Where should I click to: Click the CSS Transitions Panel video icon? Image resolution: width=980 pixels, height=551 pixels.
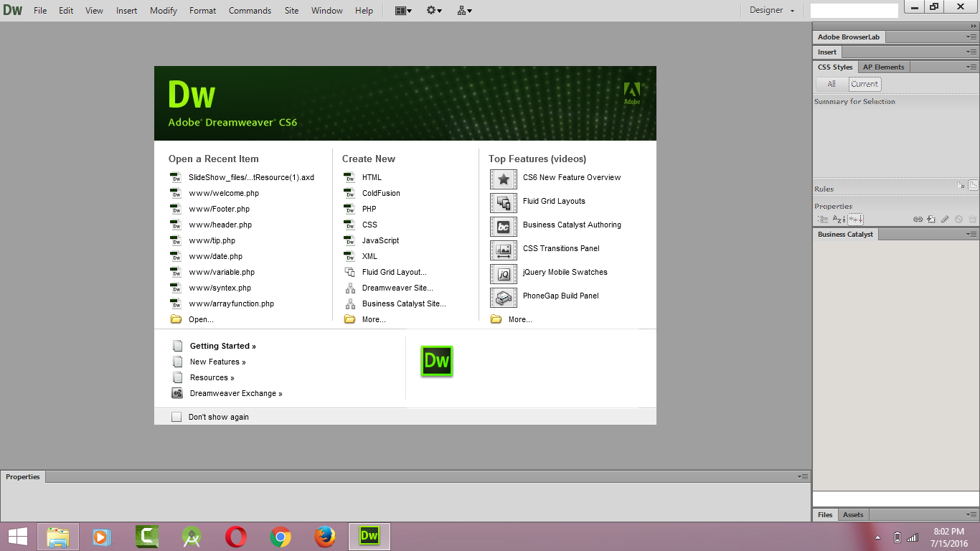(504, 250)
